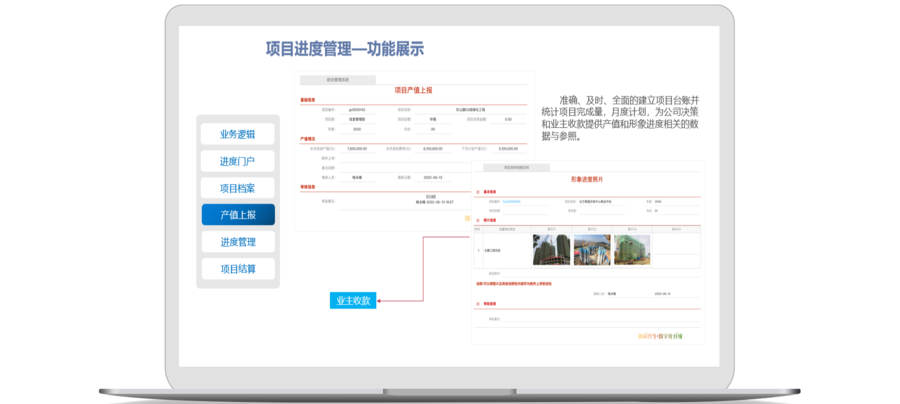The image size is (900, 404).
Task: Click the 形象进度照片 form title
Action: point(588,180)
